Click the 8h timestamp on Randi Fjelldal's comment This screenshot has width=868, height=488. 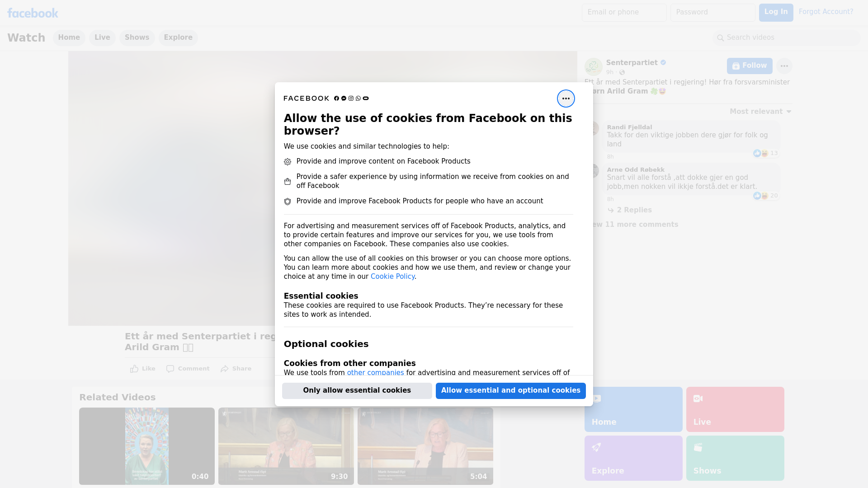point(610,157)
